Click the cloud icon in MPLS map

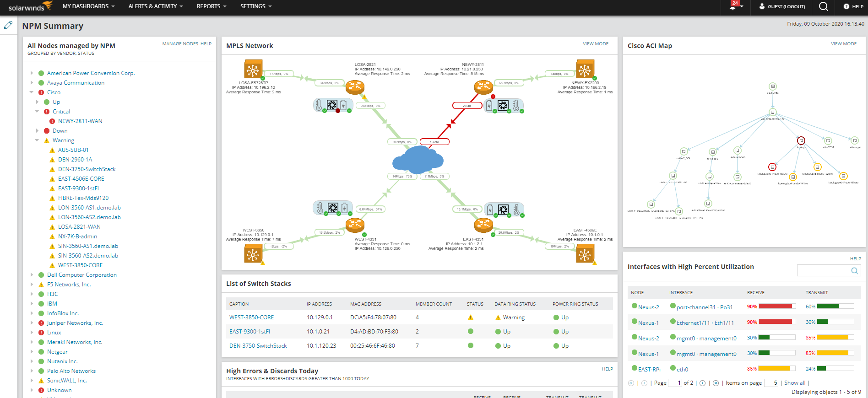click(x=418, y=159)
